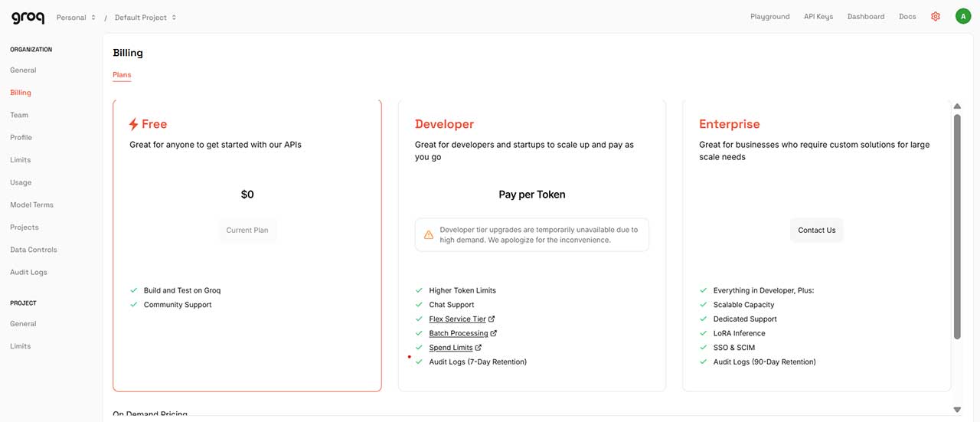Click 'Chat Support' feature text

(x=452, y=305)
